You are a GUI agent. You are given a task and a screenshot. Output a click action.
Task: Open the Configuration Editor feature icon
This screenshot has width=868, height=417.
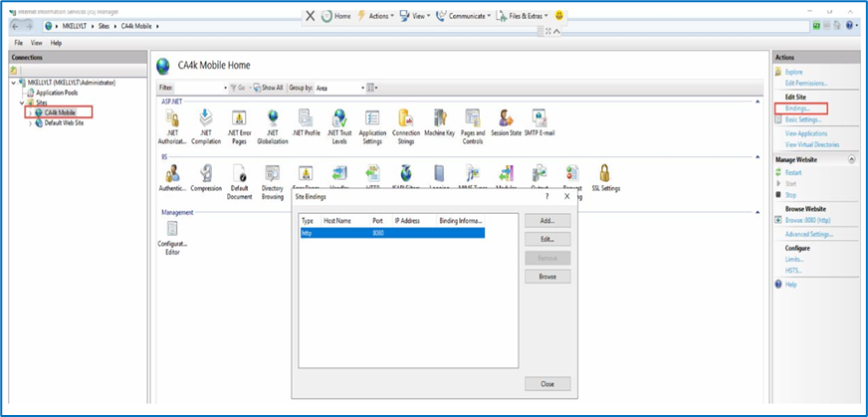pos(172,229)
